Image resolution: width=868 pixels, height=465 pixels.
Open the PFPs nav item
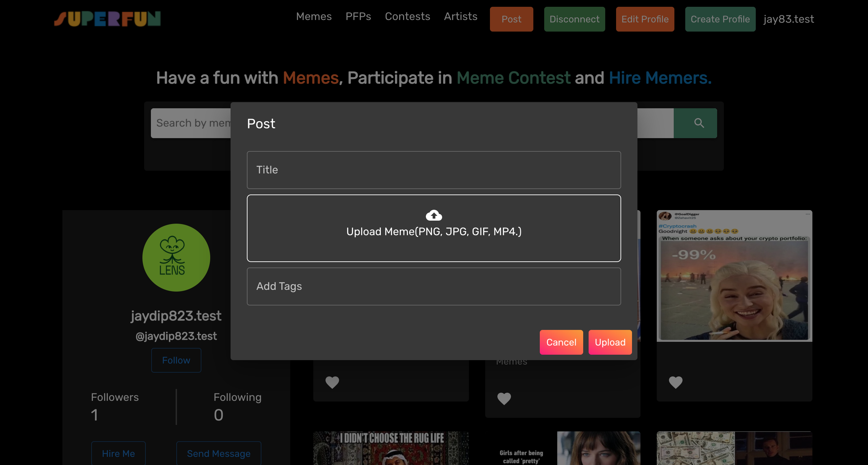[x=358, y=16]
